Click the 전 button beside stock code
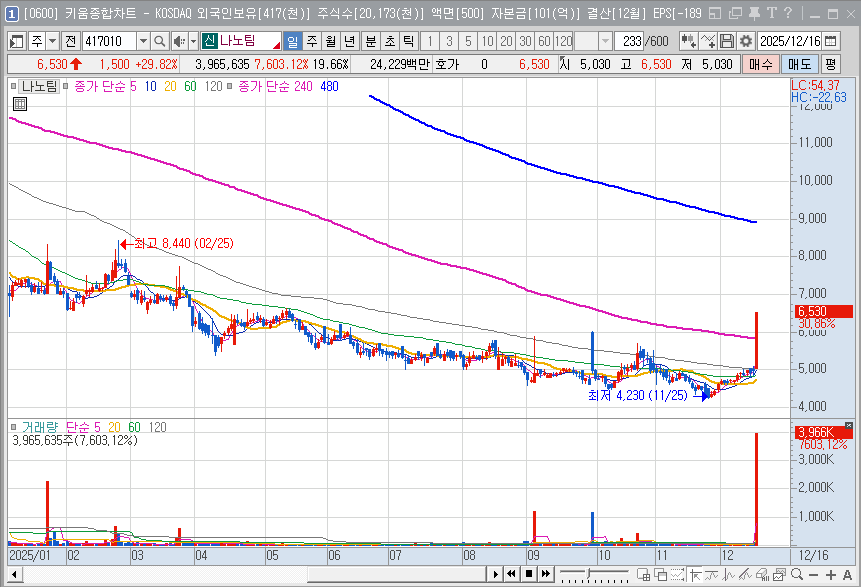 click(70, 41)
